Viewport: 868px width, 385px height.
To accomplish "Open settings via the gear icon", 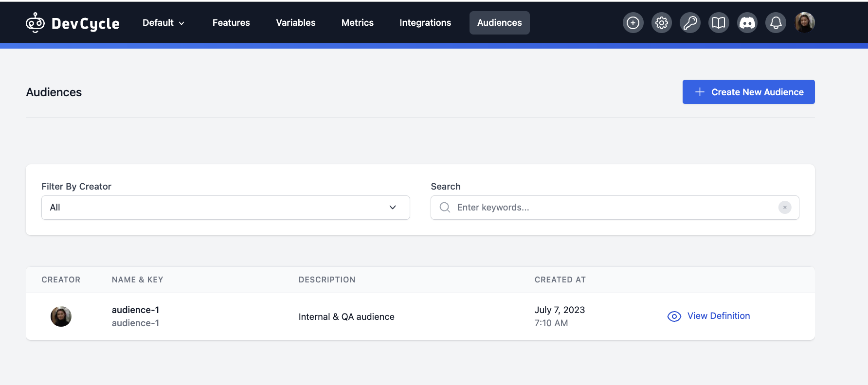I will click(661, 23).
